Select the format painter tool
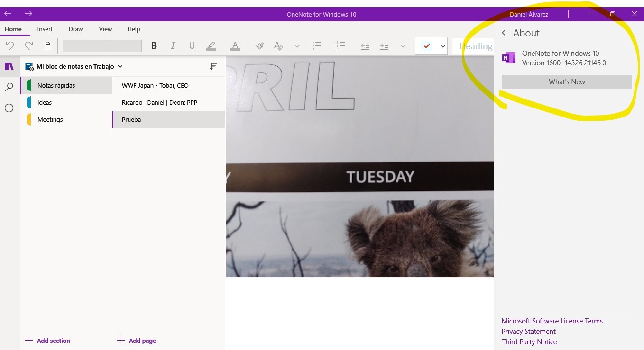Viewport: 644px width, 350px height. (x=259, y=46)
